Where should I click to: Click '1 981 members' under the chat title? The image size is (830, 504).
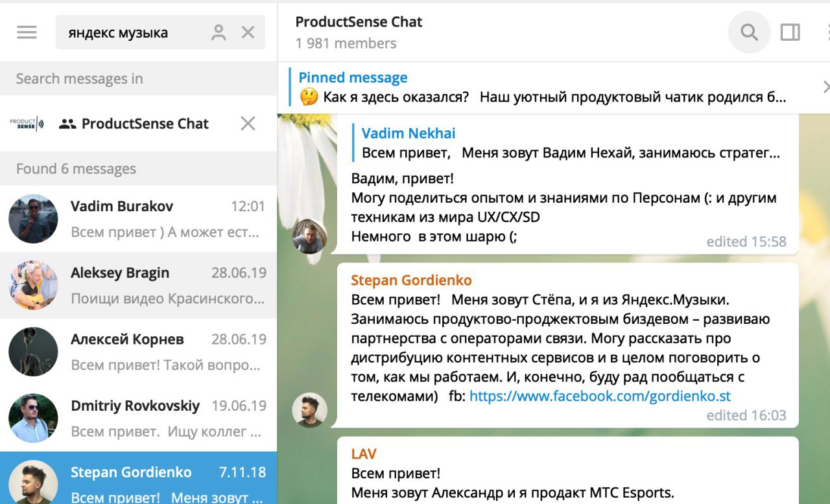(x=346, y=43)
